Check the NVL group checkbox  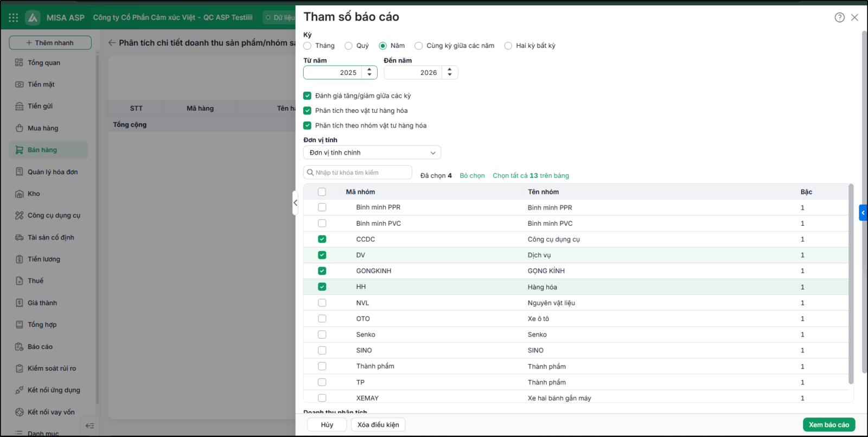322,303
